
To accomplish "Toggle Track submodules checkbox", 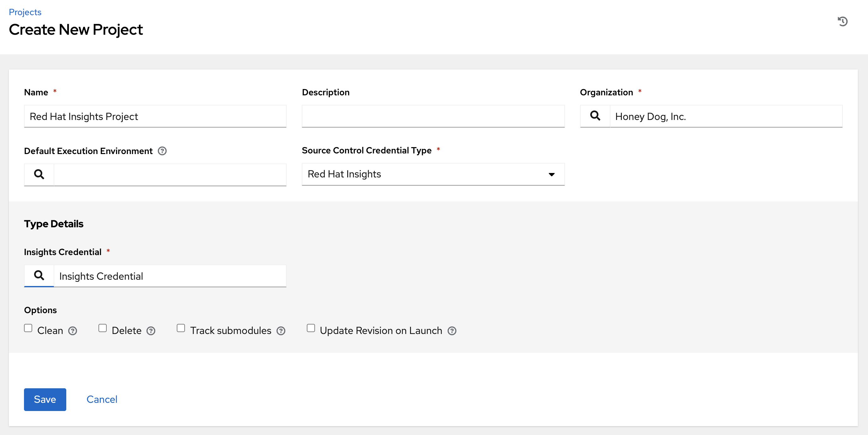I will [x=181, y=328].
